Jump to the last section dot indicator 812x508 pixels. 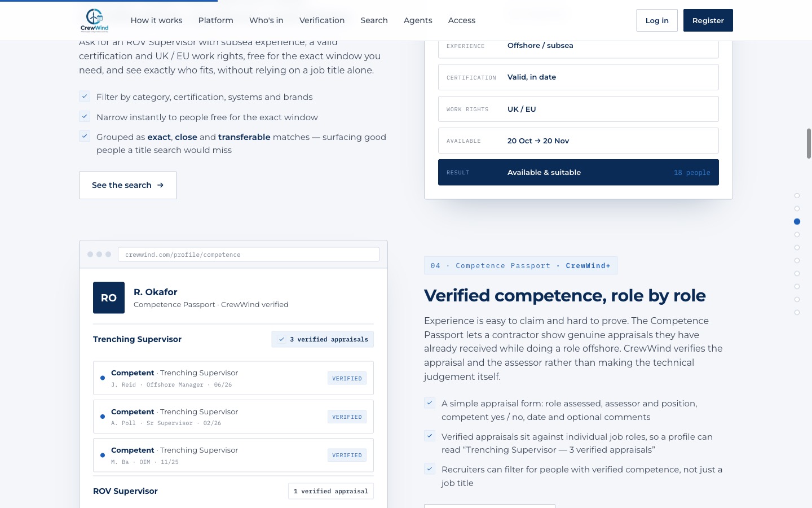click(797, 313)
